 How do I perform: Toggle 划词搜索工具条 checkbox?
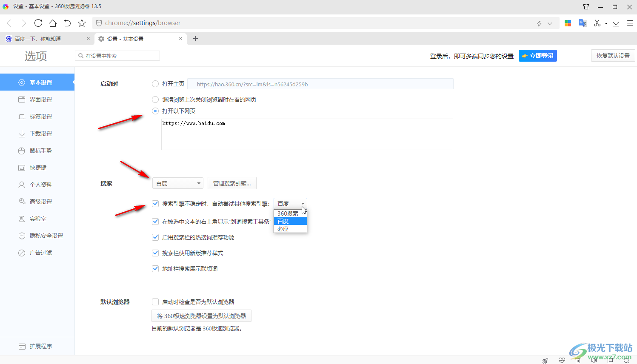[x=155, y=222]
